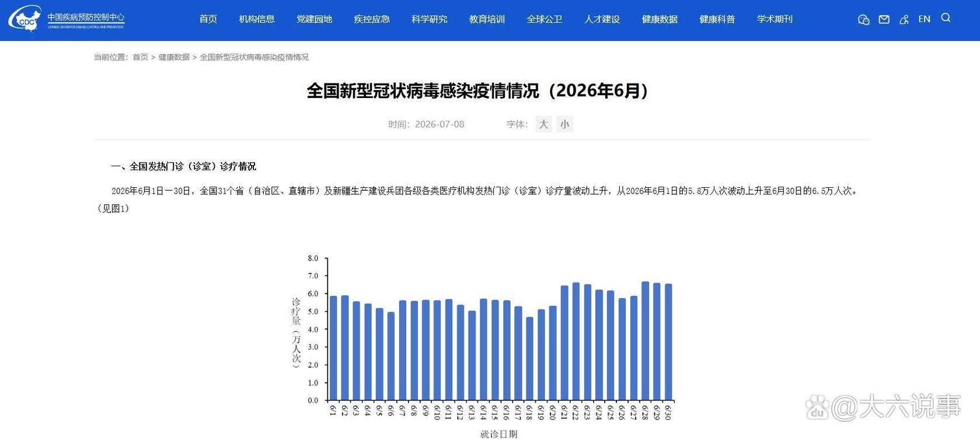Open the 全球公卫 menu
This screenshot has width=980, height=441.
pos(545,19)
